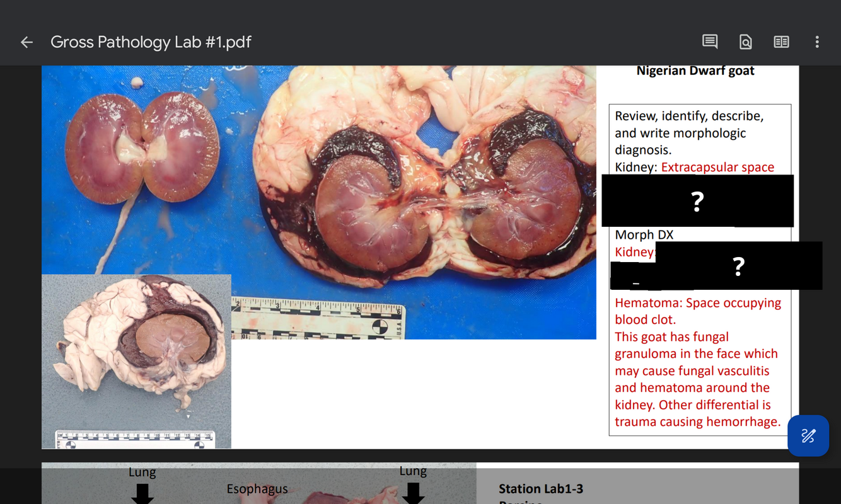
Task: Click the 'Station Lab1-3' heading
Action: point(540,489)
